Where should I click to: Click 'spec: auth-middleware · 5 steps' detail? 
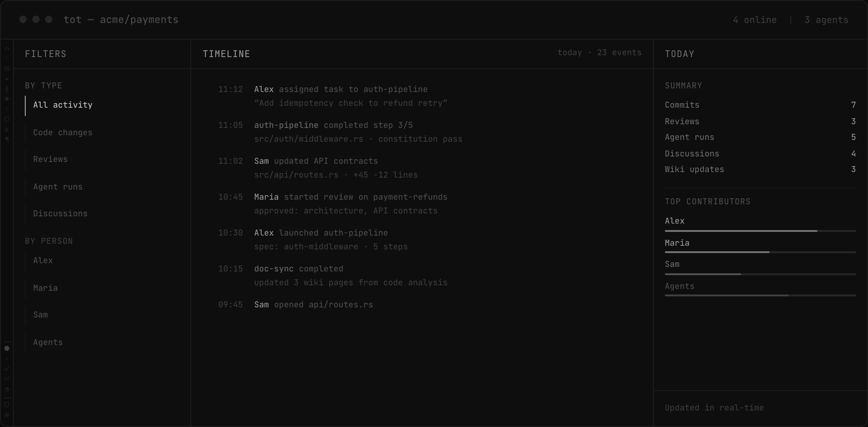pos(331,247)
